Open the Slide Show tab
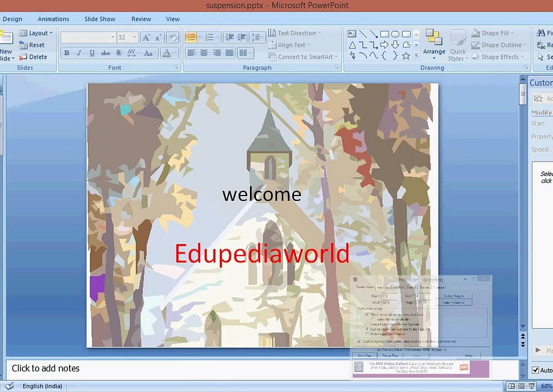 point(100,19)
